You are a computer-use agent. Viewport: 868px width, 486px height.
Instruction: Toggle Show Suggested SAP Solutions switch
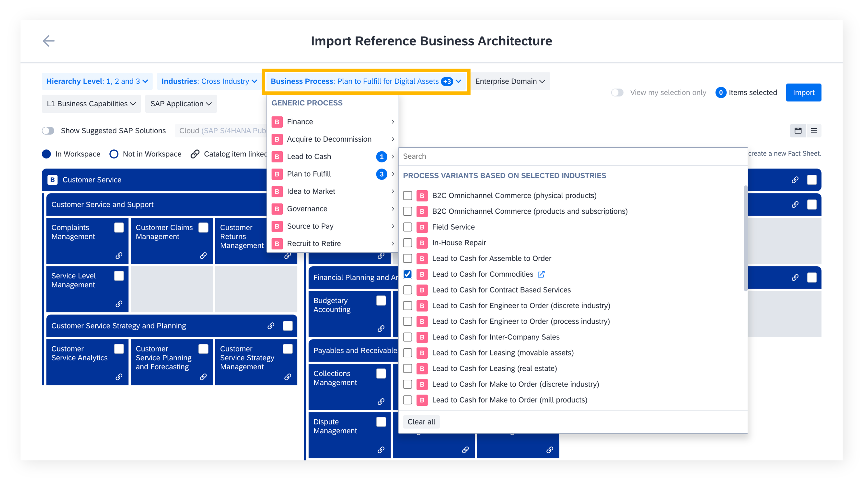point(48,131)
